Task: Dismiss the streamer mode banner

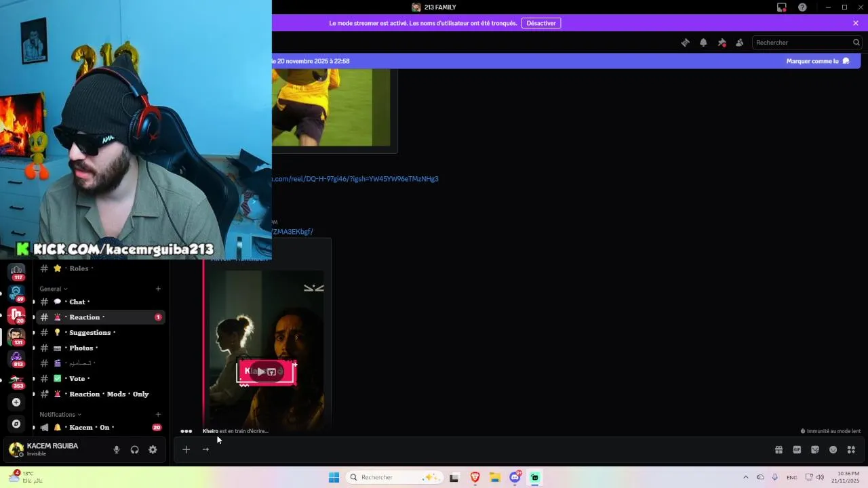Action: click(856, 23)
